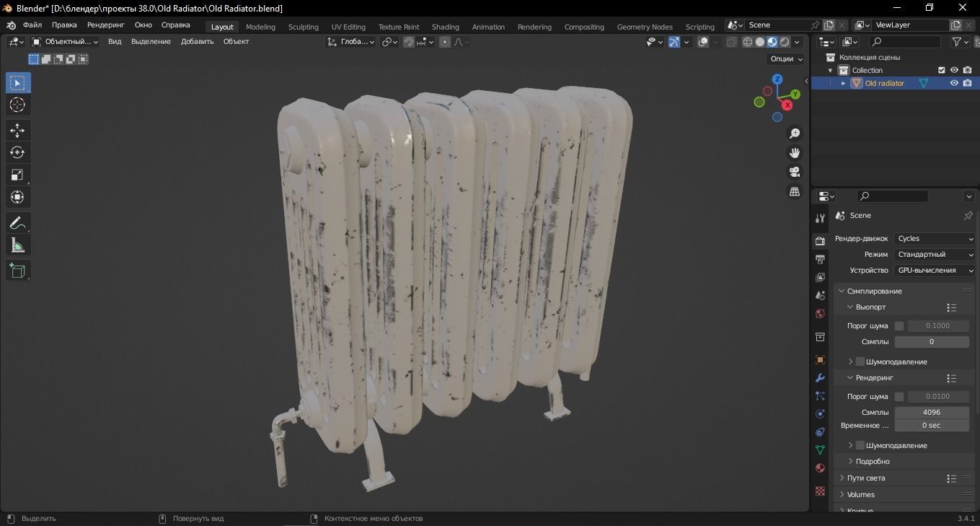Open the Render properties tab
The width and height of the screenshot is (980, 526).
(x=820, y=241)
